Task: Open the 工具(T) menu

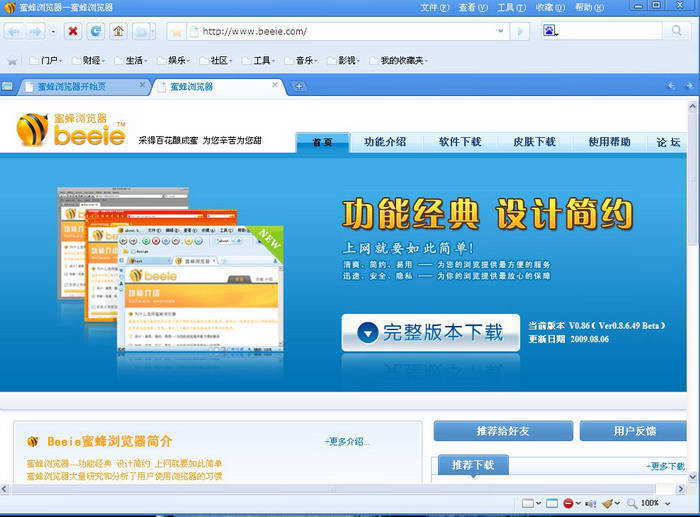Action: click(512, 8)
